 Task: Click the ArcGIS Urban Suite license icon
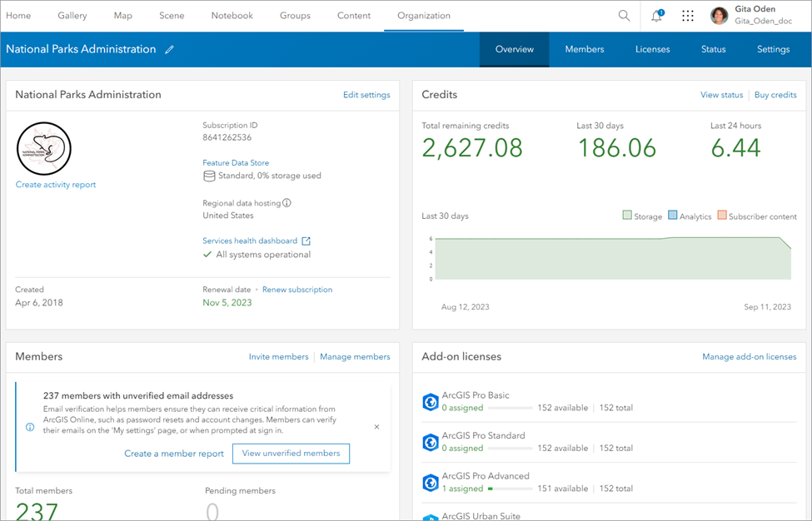(x=431, y=518)
